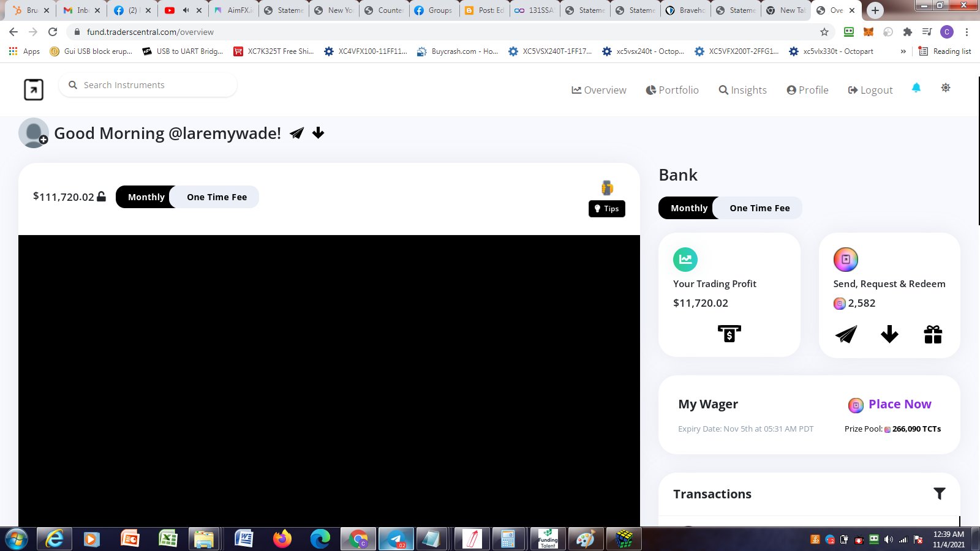Open Excel from the taskbar

pos(168,539)
